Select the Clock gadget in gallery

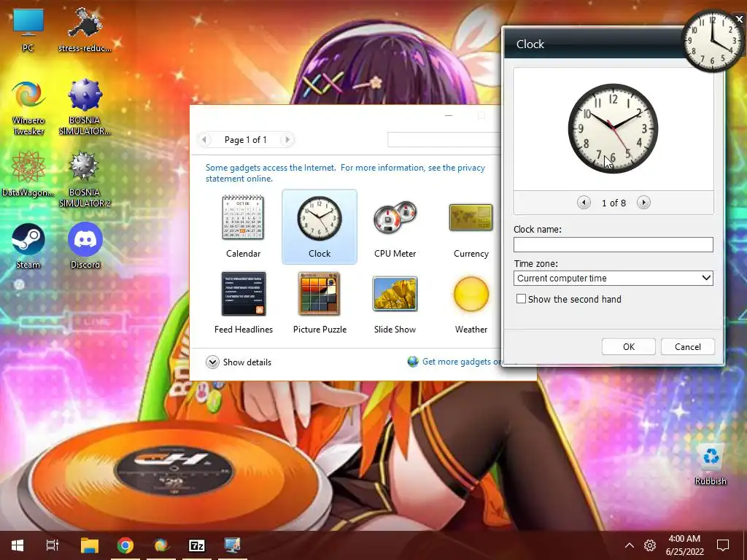(320, 227)
